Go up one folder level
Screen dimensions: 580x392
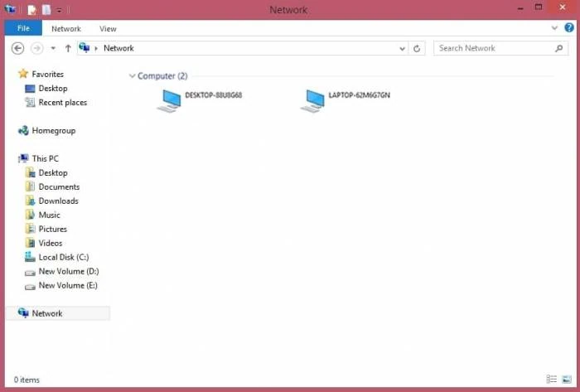(x=68, y=48)
